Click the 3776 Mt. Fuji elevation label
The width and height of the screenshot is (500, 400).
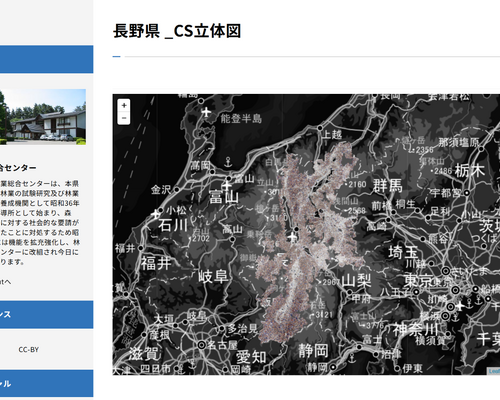pos(375,325)
